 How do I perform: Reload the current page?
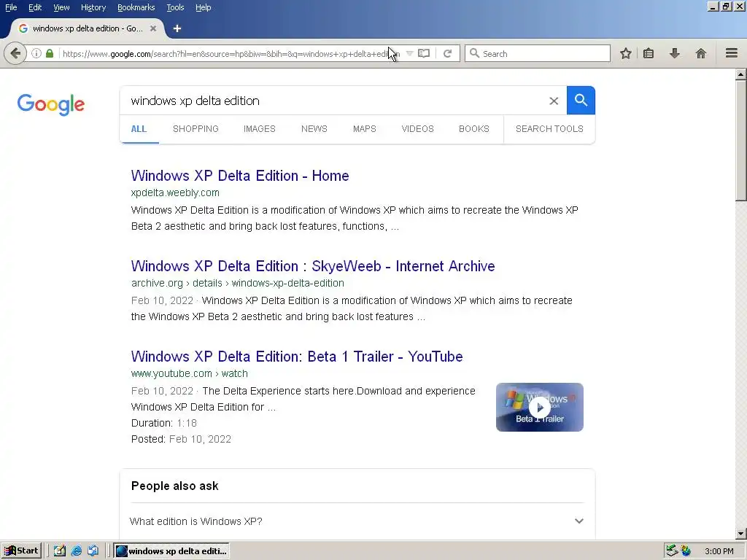(x=447, y=53)
